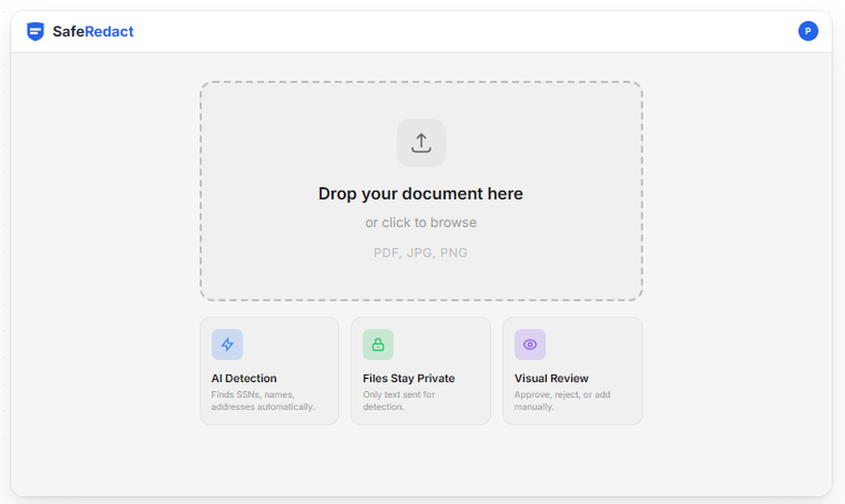Click 'Finds SSNs, names, addresses automatically.' description

point(263,401)
